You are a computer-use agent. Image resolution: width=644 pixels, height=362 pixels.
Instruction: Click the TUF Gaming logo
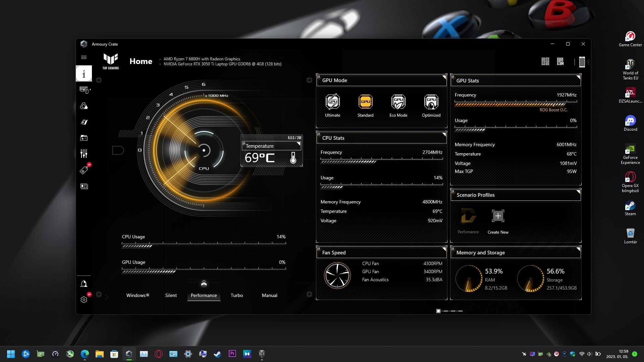pos(111,61)
